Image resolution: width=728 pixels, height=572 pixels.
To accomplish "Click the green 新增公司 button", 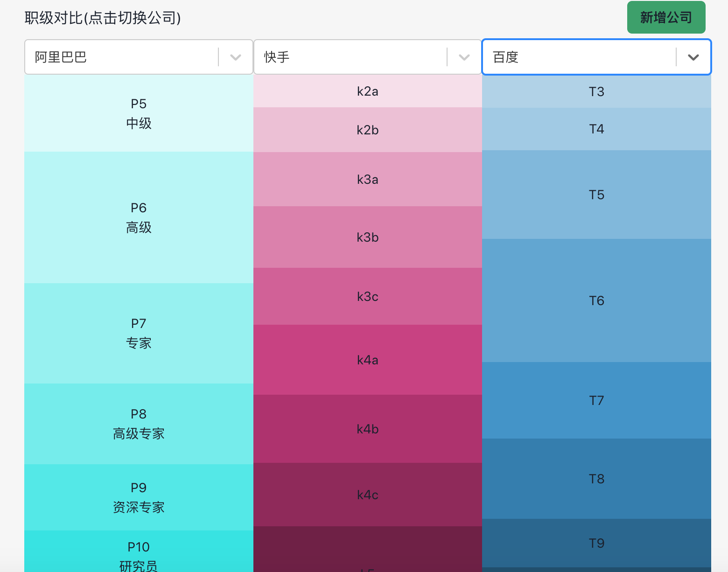I will tap(665, 18).
